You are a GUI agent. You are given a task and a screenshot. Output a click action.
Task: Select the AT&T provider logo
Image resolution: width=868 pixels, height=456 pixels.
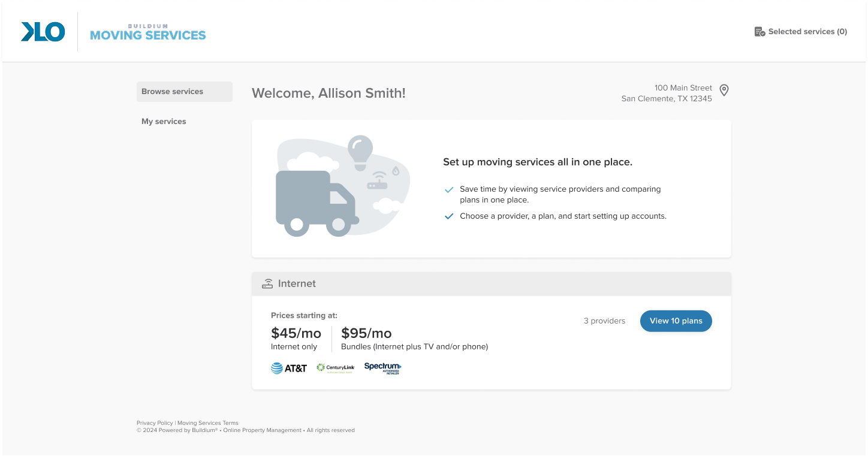pos(288,368)
